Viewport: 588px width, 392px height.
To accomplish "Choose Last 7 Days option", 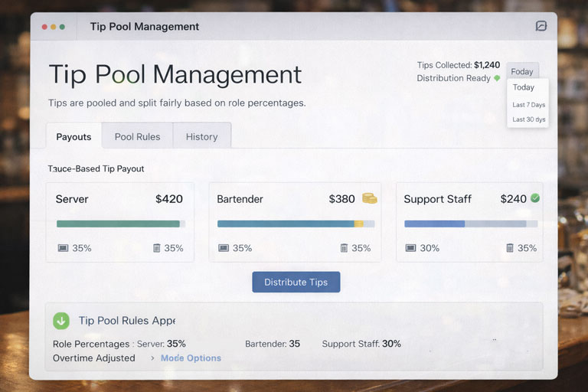I will tap(529, 105).
